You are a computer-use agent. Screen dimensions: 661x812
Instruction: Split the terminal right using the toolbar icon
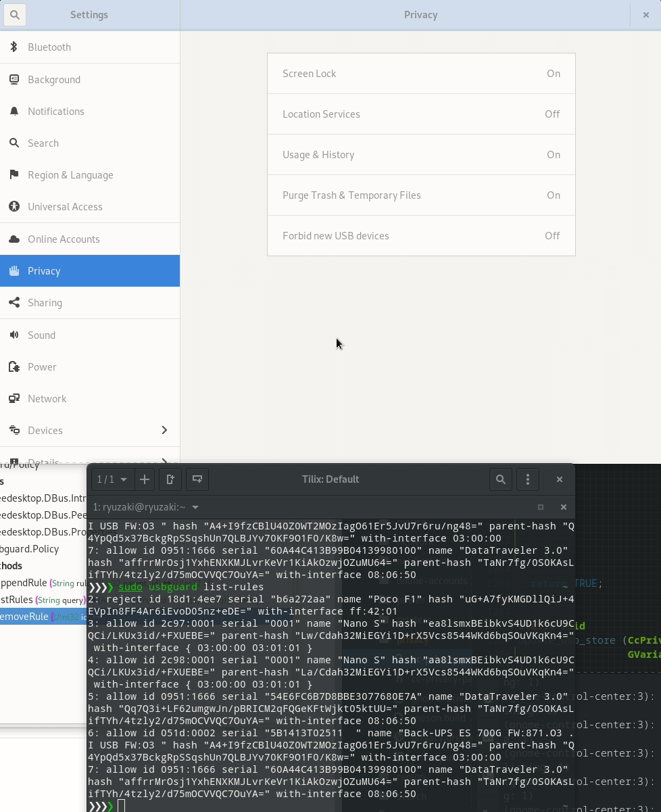click(x=170, y=479)
